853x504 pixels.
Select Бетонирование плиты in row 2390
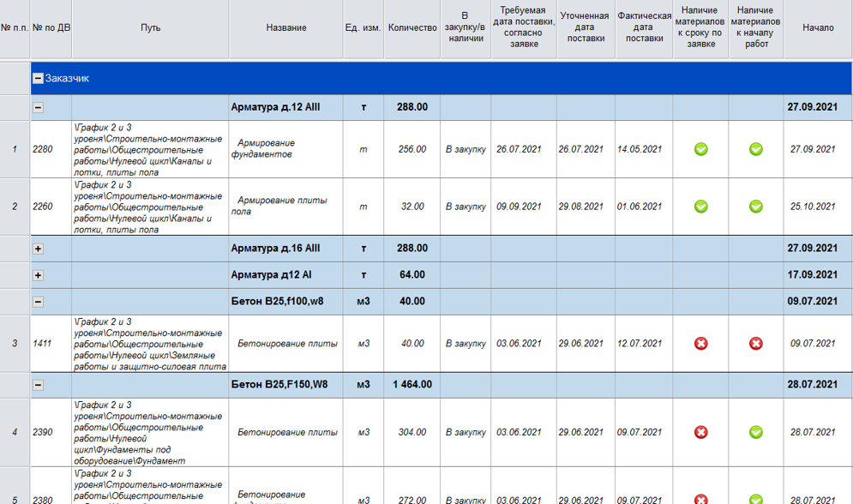287,432
